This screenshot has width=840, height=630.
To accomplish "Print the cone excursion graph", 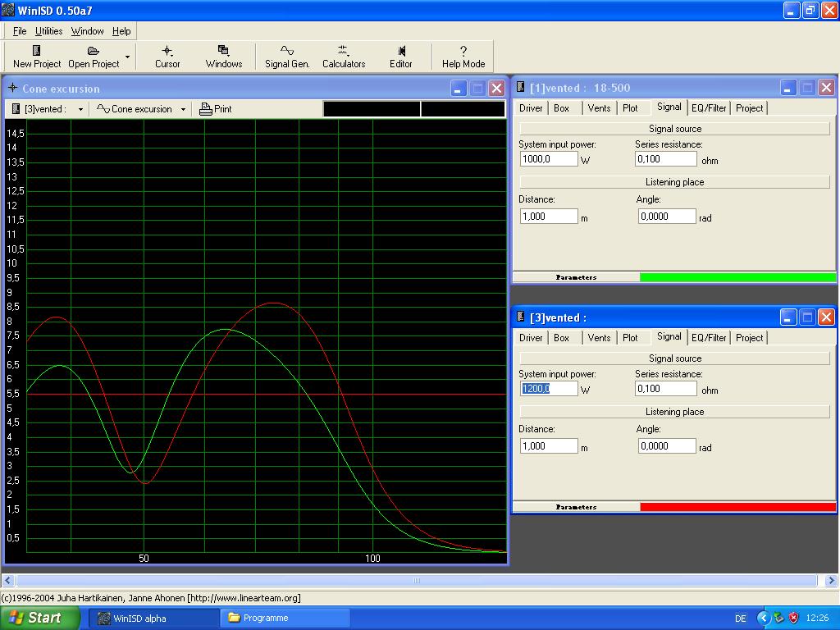I will [x=216, y=109].
